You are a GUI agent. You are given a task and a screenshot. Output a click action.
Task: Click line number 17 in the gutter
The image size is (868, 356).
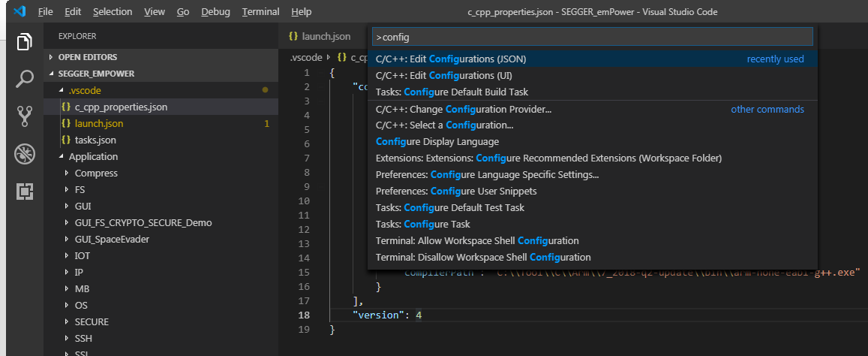[303, 301]
